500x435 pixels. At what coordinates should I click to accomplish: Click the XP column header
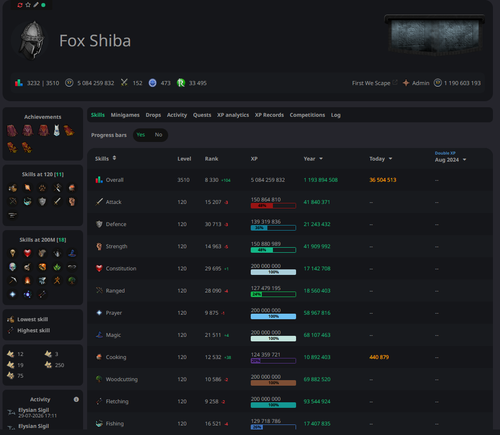pyautogui.click(x=254, y=159)
